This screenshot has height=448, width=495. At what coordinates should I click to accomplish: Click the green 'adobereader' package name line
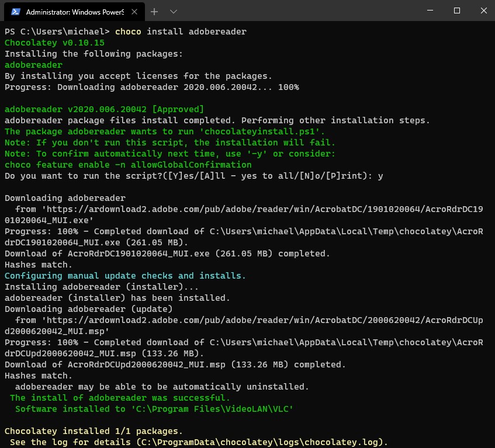(33, 65)
